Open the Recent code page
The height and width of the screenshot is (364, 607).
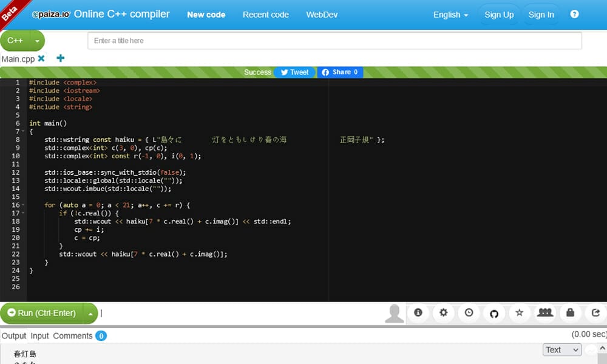[265, 14]
